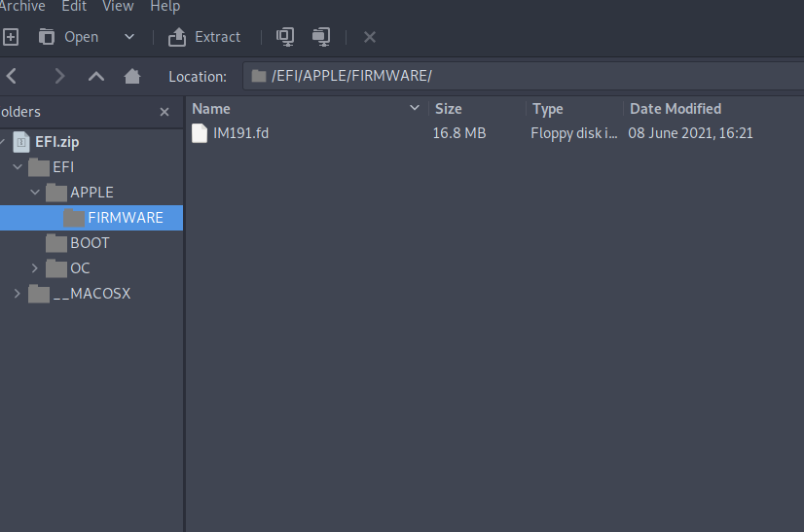Sort by the Name column header
Image resolution: width=804 pixels, height=532 pixels.
point(211,109)
